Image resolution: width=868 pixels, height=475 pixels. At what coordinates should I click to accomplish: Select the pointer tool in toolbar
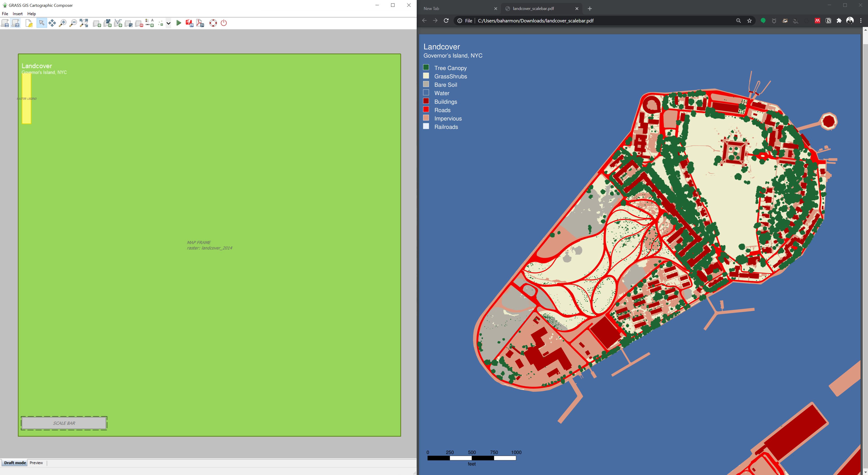coord(41,23)
